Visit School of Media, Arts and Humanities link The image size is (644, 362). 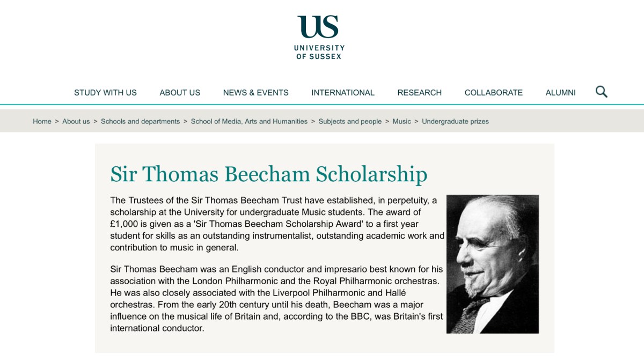[250, 121]
